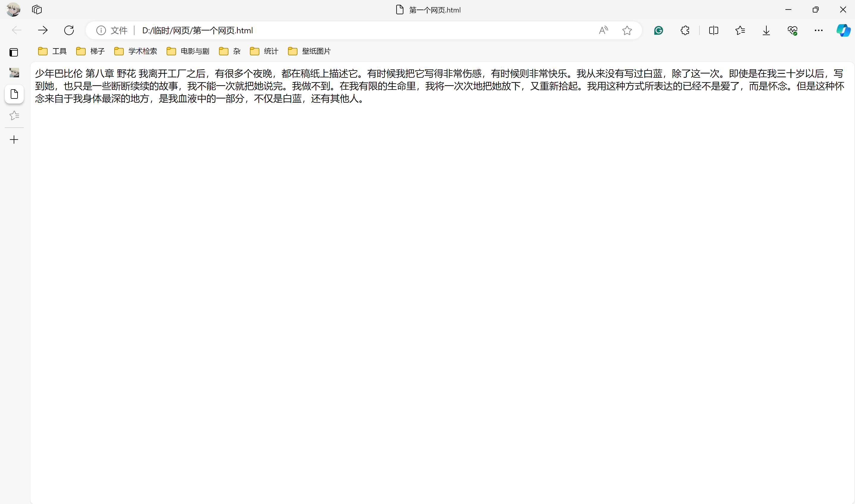
Task: Open the Grammarly extension icon
Action: tap(658, 30)
